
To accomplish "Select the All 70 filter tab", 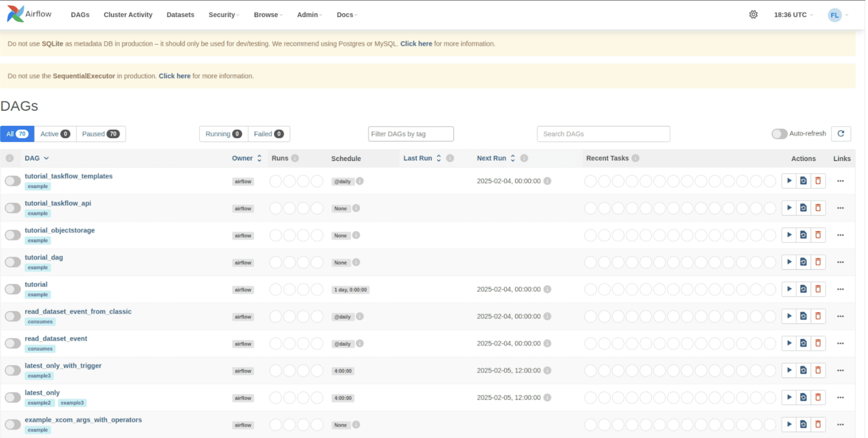I will coord(17,134).
